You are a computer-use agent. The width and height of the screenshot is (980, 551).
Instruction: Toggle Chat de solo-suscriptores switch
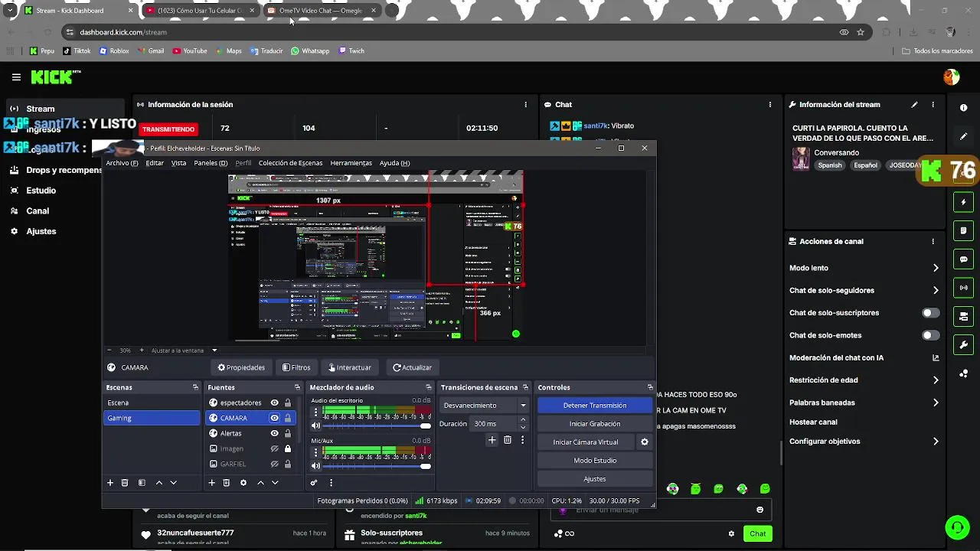pyautogui.click(x=930, y=313)
